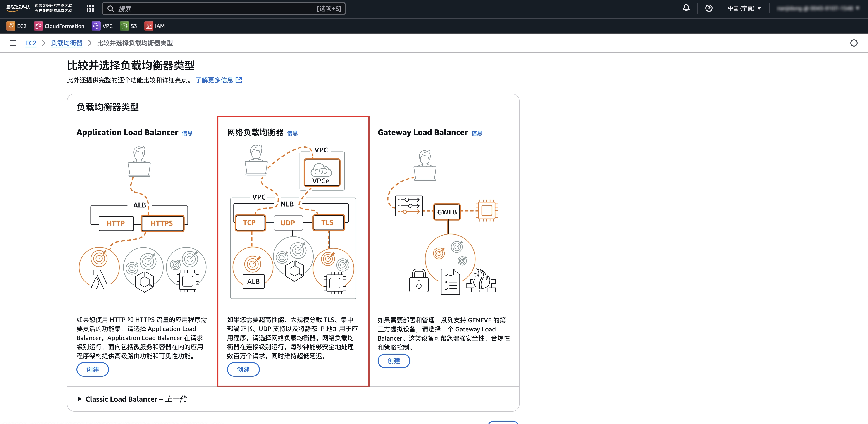Click 创建 under Gateway Load Balancer
This screenshot has width=868, height=424.
(x=394, y=361)
